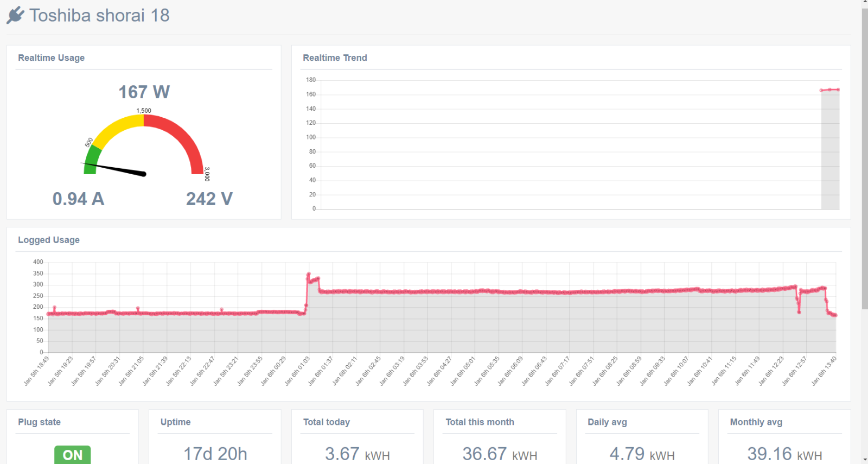Click the Plug state card heading
Viewport: 868px width, 464px height.
click(39, 422)
